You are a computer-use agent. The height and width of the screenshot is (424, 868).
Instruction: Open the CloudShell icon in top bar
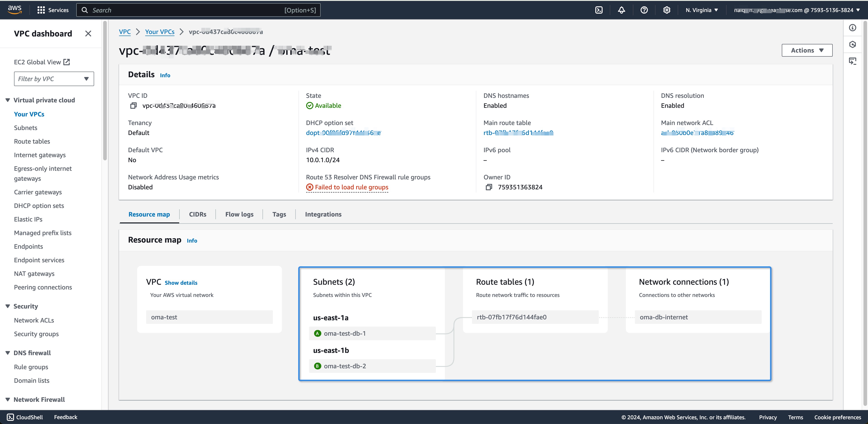(x=599, y=10)
